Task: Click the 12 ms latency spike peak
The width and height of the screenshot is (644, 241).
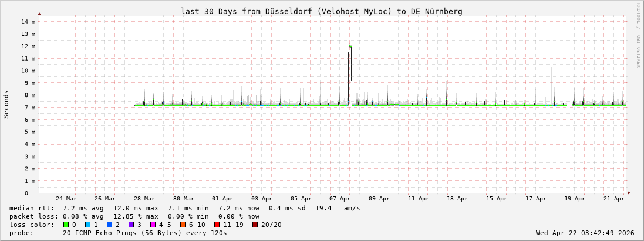Action: (x=350, y=46)
